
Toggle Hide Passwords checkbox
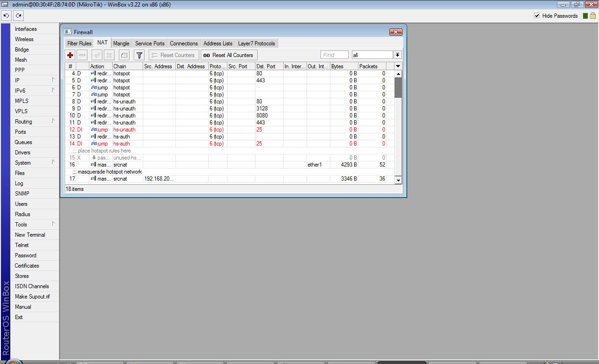tap(537, 15)
